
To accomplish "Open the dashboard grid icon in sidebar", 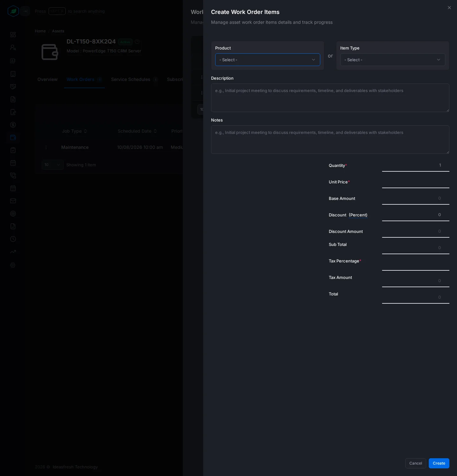I will (x=13, y=35).
